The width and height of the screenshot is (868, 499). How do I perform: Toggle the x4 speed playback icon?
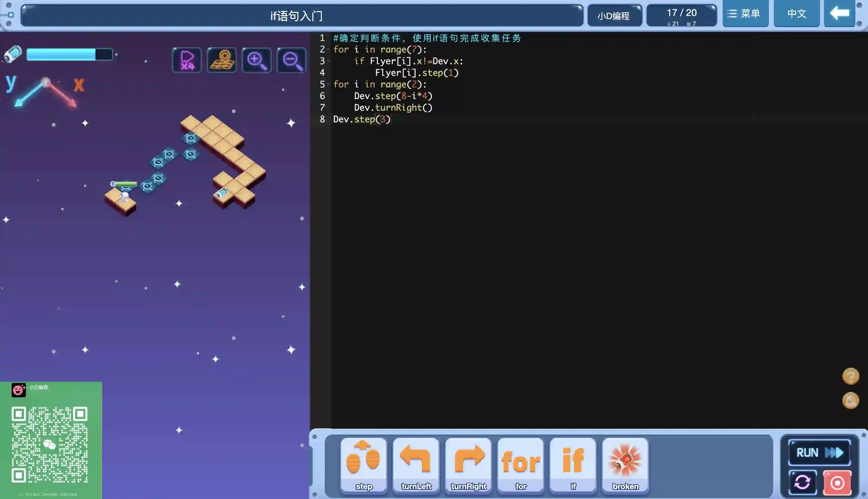tap(187, 60)
